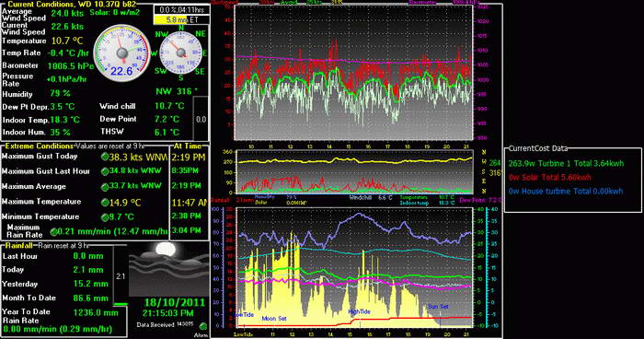
Task: Click the green LED beside Maximum Gust Today
Action: [105, 157]
